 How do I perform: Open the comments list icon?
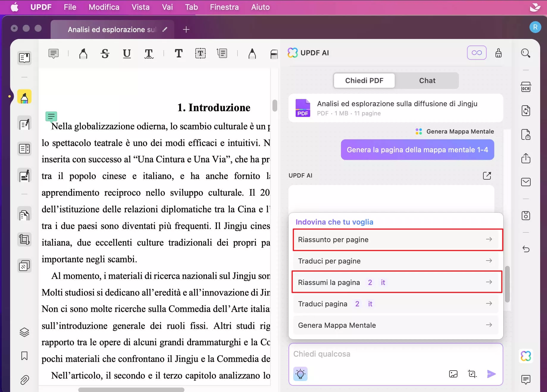(x=526, y=380)
